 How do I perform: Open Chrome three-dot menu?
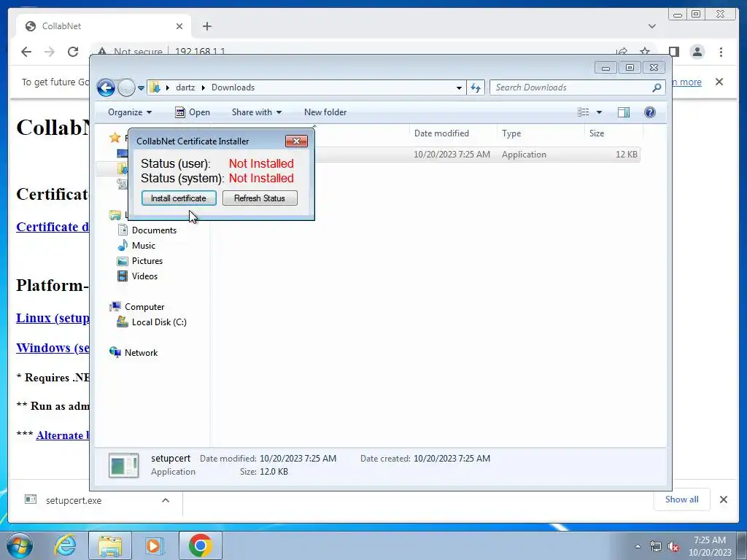click(x=721, y=52)
